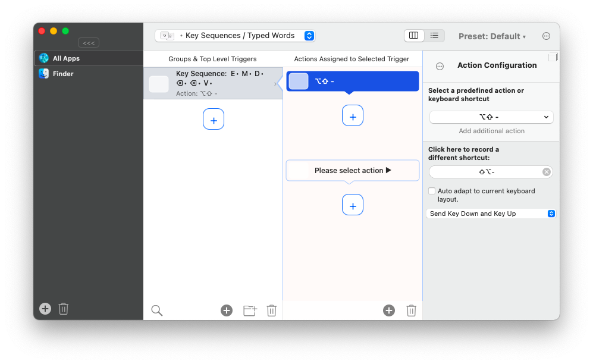Click Add additional action

(491, 131)
